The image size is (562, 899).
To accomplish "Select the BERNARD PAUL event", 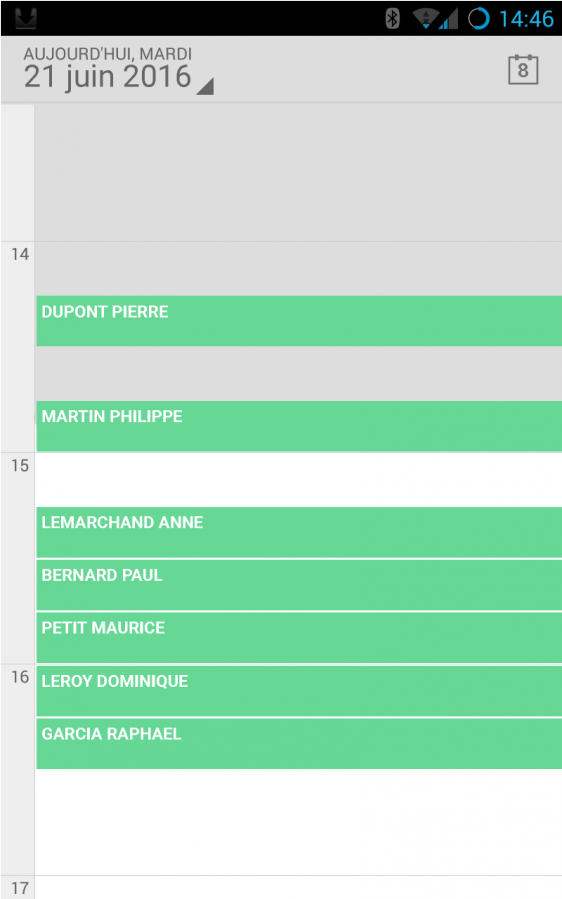I will click(299, 585).
